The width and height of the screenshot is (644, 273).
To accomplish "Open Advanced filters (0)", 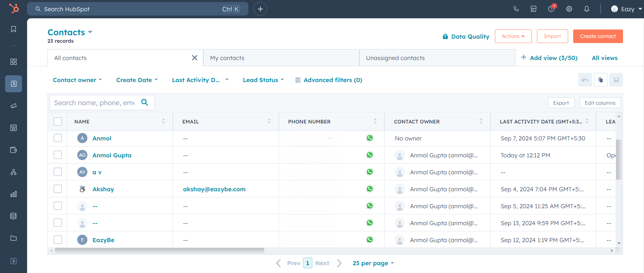I will 329,80.
